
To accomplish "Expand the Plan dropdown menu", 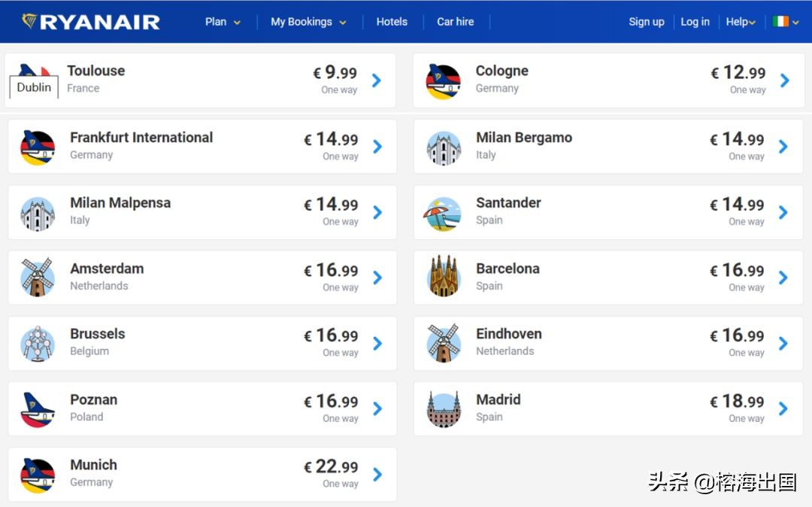I will (223, 22).
